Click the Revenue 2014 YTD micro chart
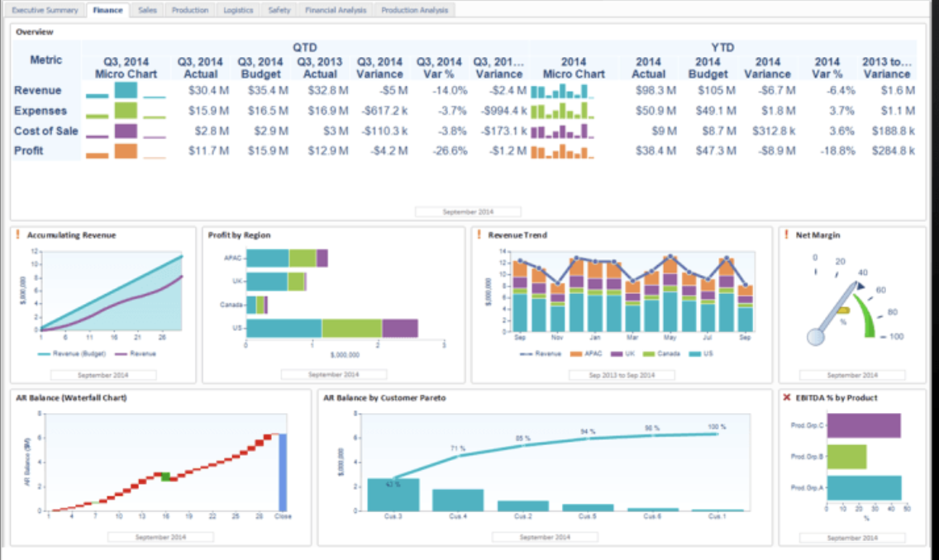 pos(562,91)
